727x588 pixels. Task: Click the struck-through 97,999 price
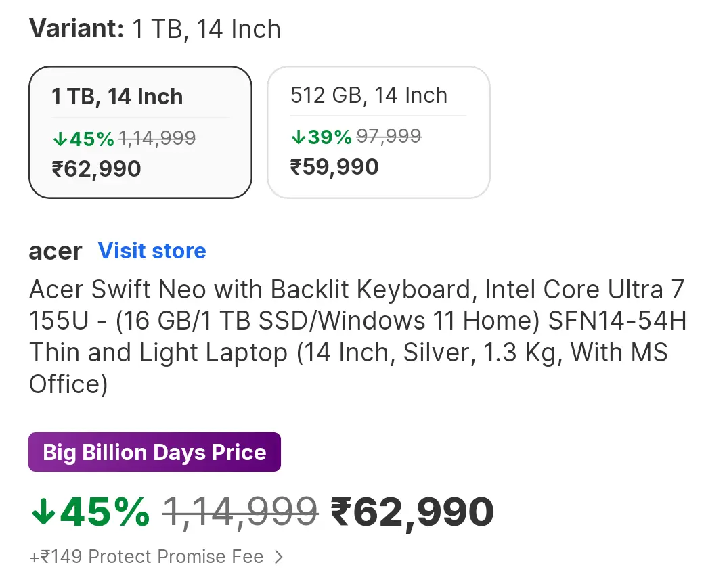tap(389, 137)
